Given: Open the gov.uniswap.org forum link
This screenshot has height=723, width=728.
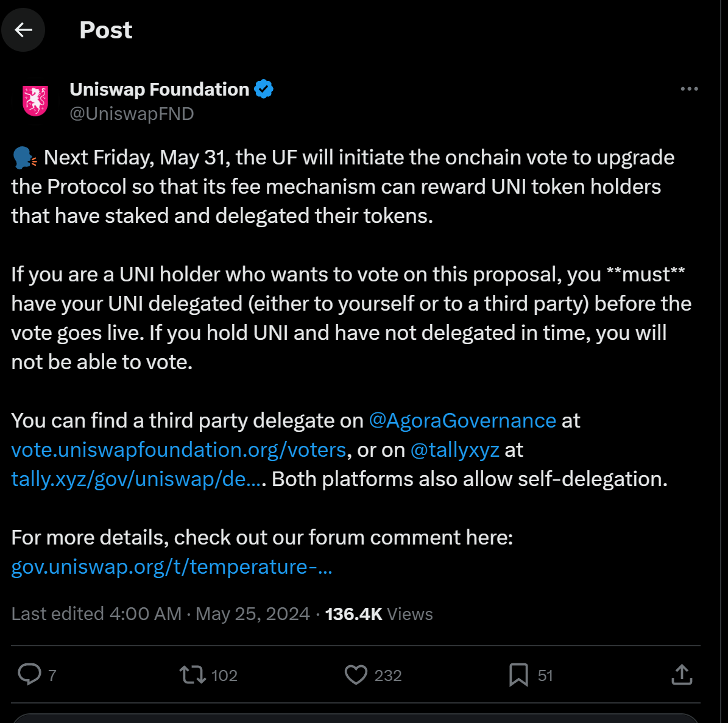Looking at the screenshot, I should pos(172,566).
